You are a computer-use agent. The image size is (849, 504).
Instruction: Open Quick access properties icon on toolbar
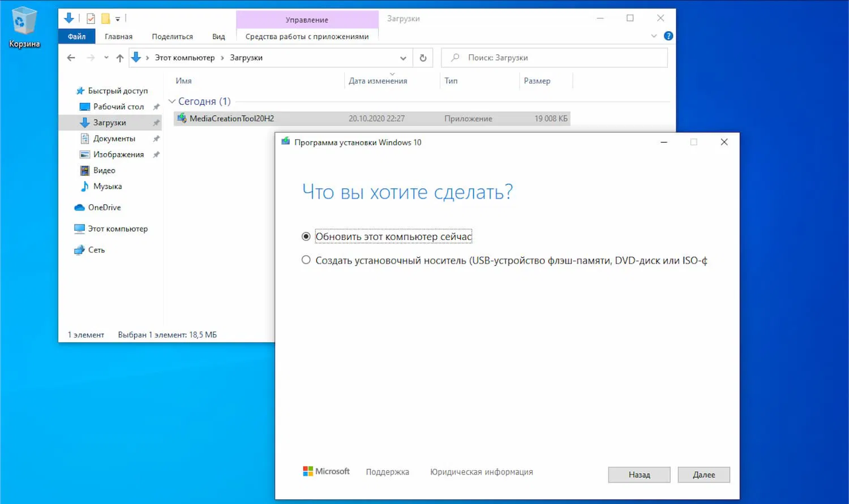(91, 18)
